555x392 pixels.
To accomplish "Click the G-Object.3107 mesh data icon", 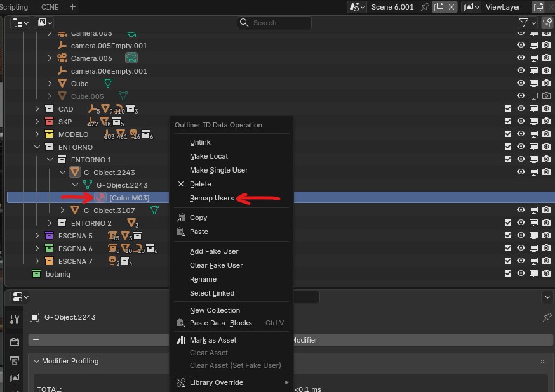I will click(x=154, y=211).
